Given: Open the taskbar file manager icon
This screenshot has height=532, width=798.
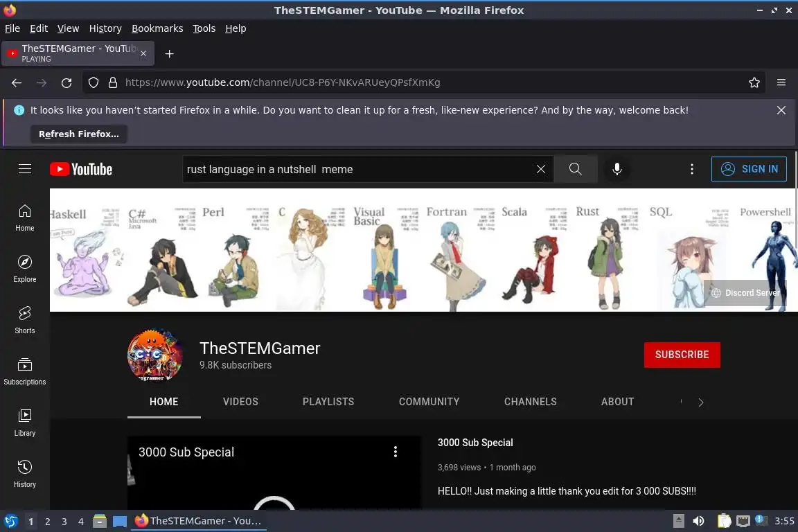Looking at the screenshot, I should point(100,522).
